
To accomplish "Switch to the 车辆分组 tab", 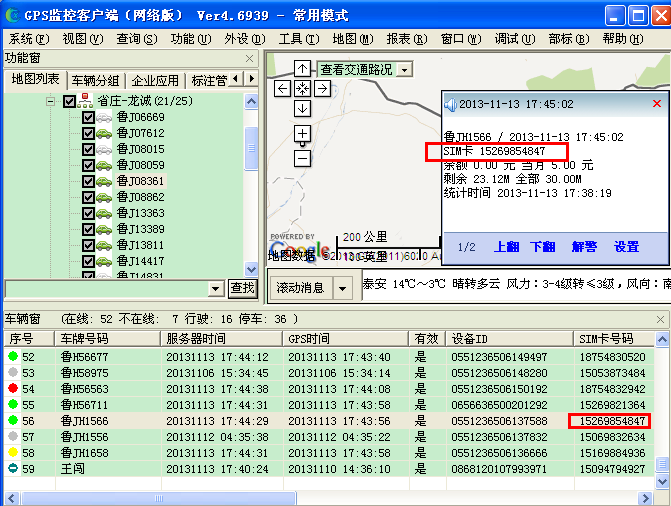I will [95, 80].
